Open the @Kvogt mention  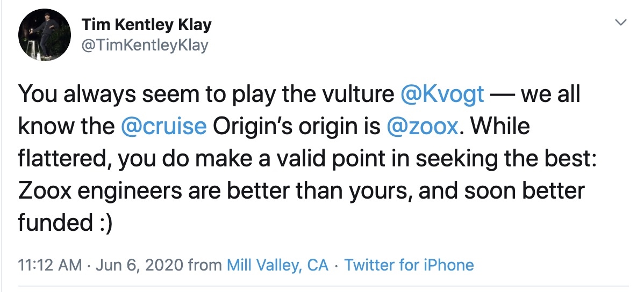pos(442,95)
